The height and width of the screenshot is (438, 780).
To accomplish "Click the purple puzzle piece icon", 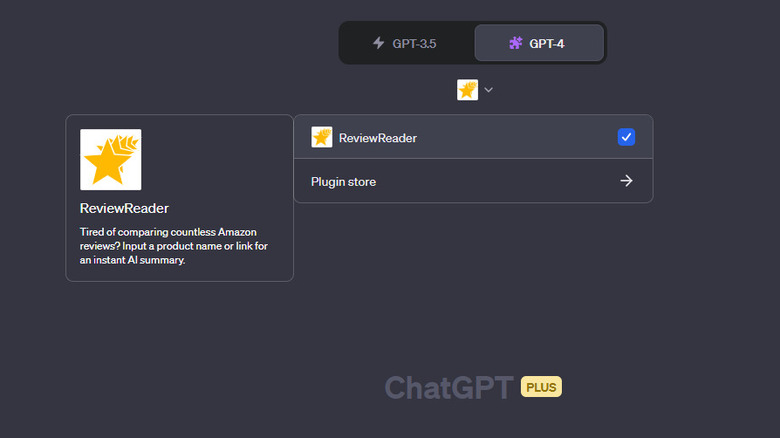I will [516, 43].
